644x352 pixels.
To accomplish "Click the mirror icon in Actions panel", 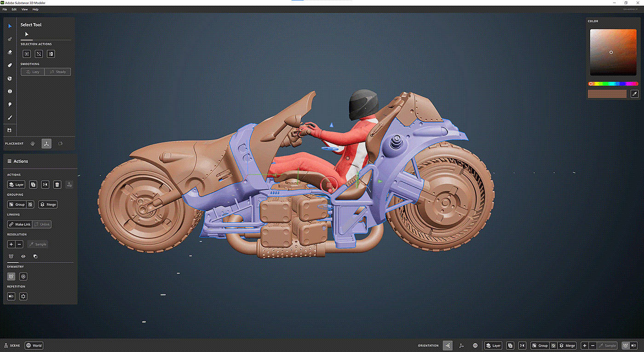I will pyautogui.click(x=45, y=185).
